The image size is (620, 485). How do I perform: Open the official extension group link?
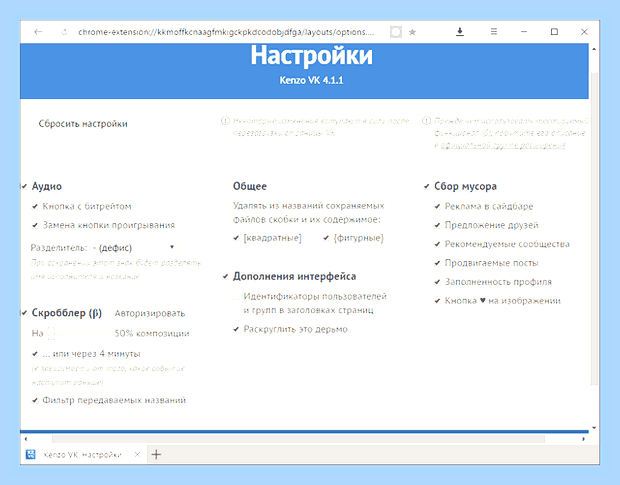tap(503, 145)
